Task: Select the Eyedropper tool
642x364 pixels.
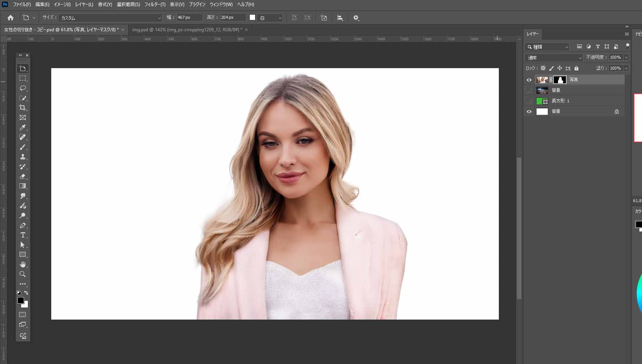Action: pyautogui.click(x=23, y=128)
